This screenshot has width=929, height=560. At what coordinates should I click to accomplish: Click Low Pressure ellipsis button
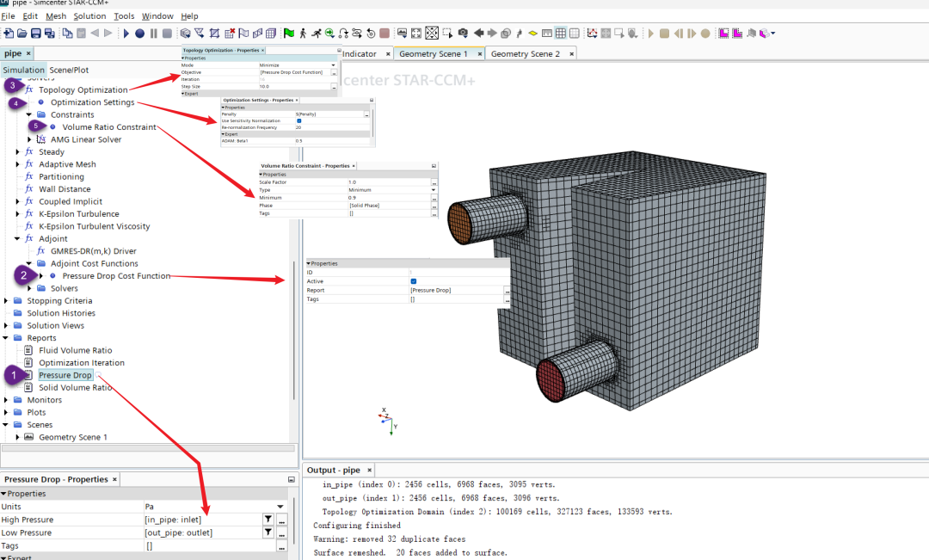tap(282, 532)
